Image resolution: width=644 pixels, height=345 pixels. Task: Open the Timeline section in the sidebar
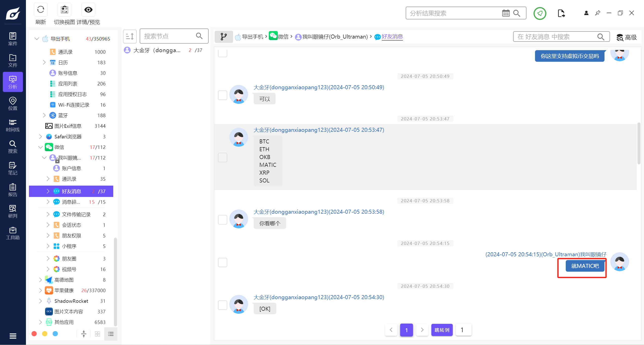pos(13,126)
